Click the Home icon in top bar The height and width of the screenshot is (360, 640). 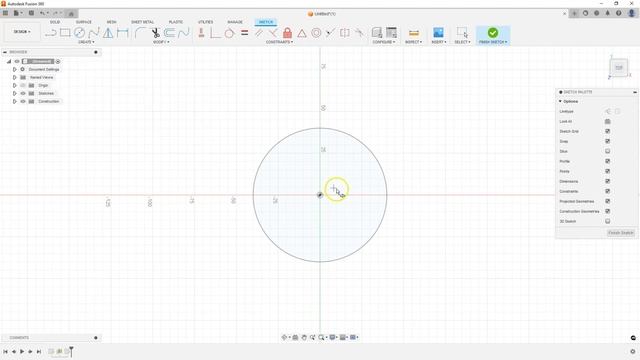click(71, 13)
